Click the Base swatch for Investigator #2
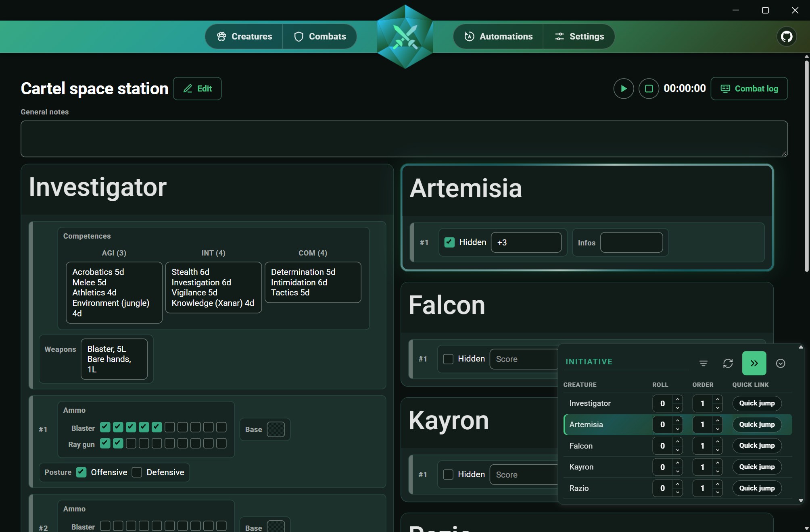The image size is (810, 532). pyautogui.click(x=276, y=526)
